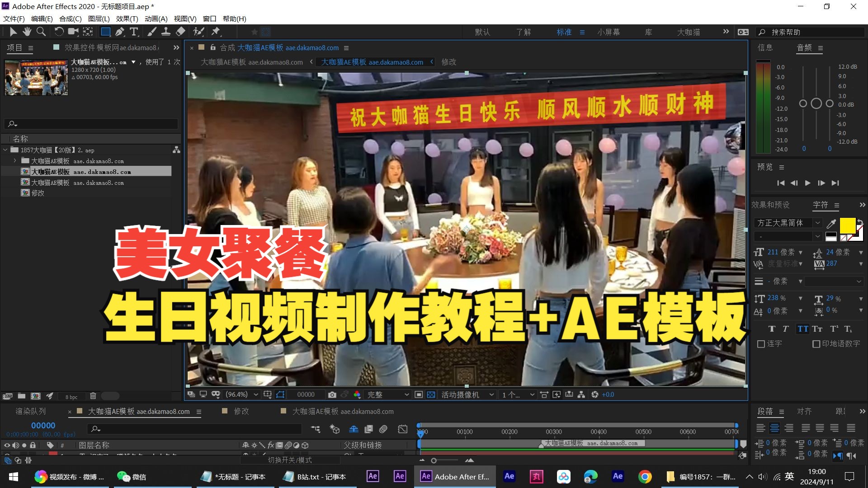Switch to the 音频 panel tab
This screenshot has width=868, height=488.
click(x=804, y=48)
